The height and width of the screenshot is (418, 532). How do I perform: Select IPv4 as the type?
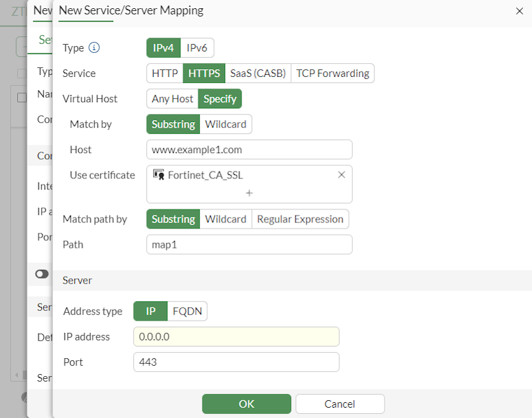(x=163, y=48)
